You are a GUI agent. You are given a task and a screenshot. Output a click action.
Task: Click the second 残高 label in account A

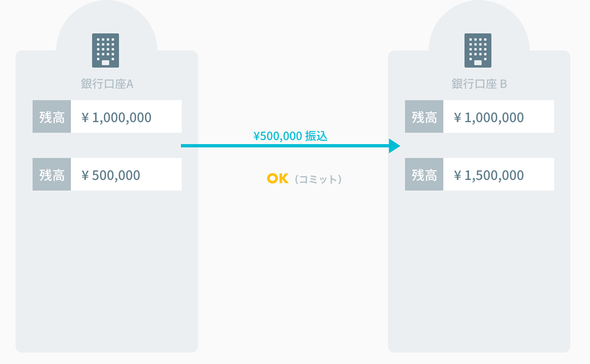pyautogui.click(x=52, y=175)
